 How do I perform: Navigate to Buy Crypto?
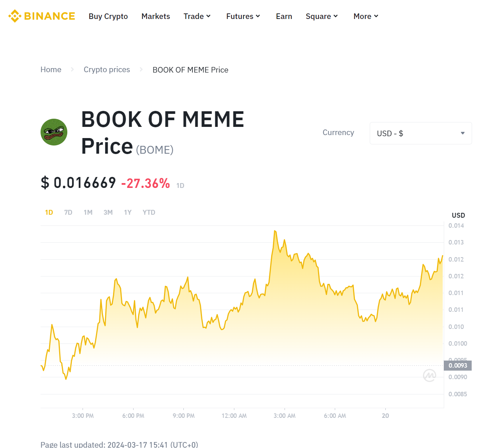[108, 16]
